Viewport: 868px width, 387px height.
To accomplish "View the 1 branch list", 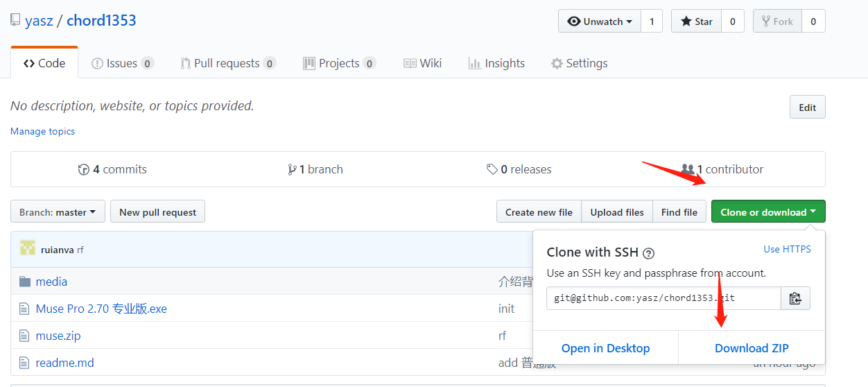I will (x=315, y=169).
